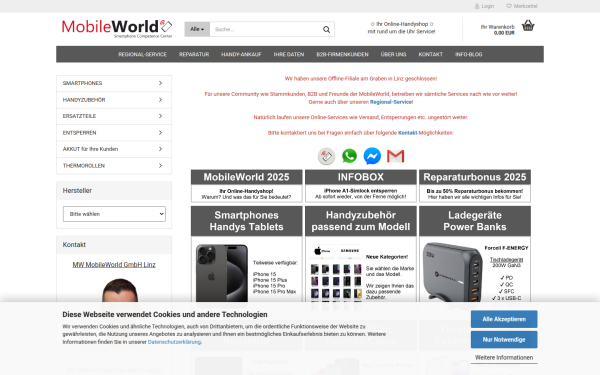
Task: Expand HANDYZUBEHÖR category chevron
Action: (x=160, y=99)
